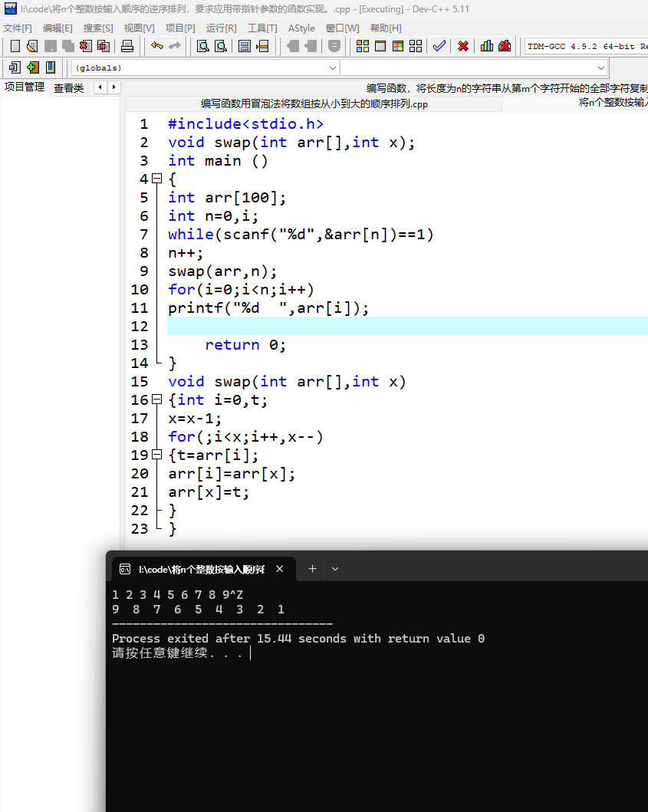Click the Goto Function toolbar icon
The height and width of the screenshot is (812, 648).
pyautogui.click(x=245, y=46)
